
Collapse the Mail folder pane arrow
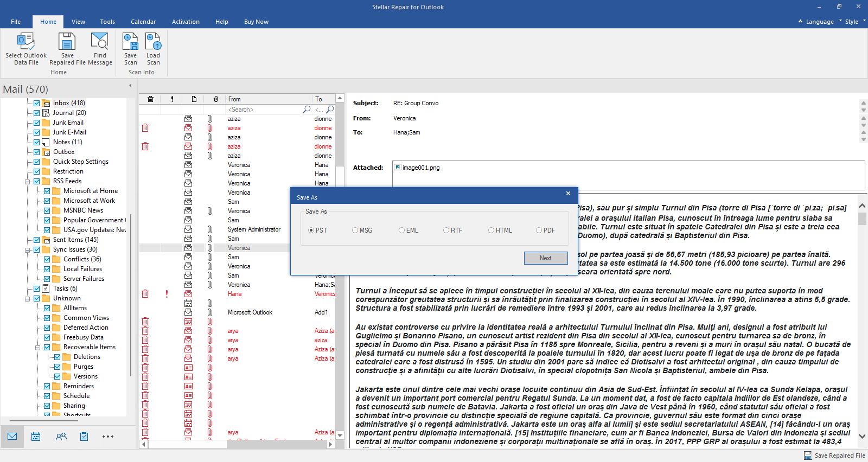[130, 86]
